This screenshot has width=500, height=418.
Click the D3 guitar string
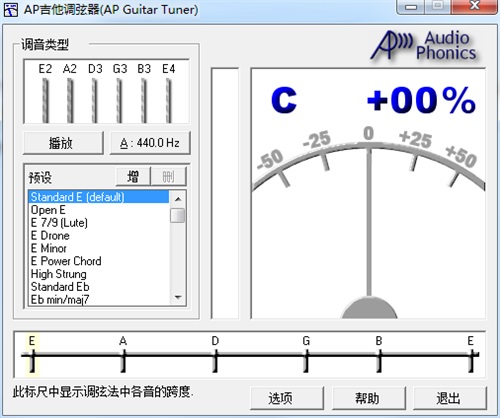click(x=95, y=100)
